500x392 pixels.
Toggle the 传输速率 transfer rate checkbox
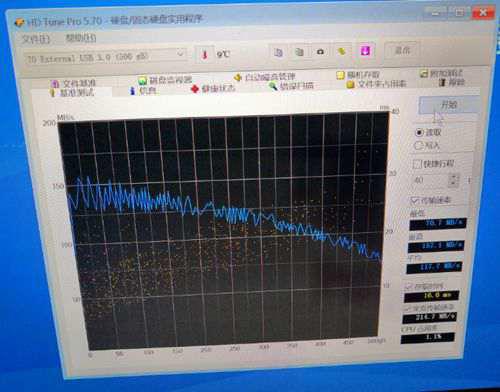[x=414, y=200]
